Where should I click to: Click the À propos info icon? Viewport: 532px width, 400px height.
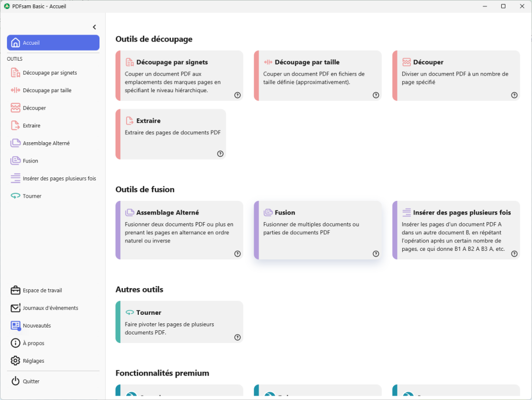15,344
